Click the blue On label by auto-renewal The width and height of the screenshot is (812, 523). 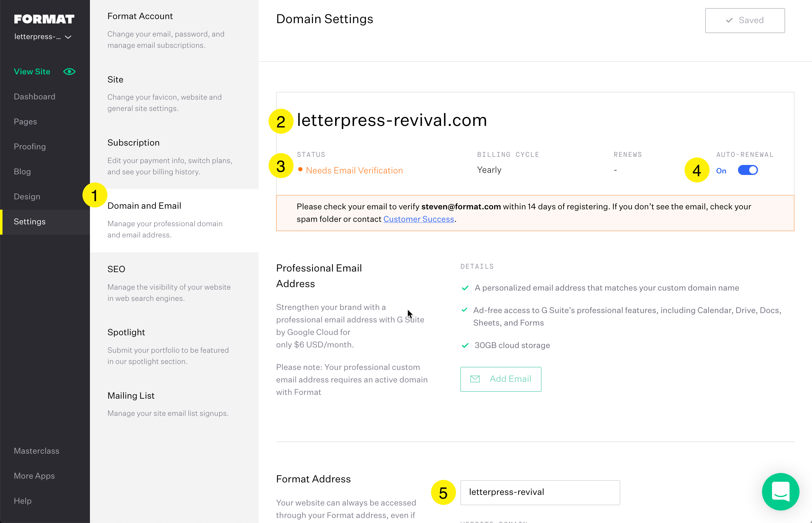pyautogui.click(x=721, y=171)
